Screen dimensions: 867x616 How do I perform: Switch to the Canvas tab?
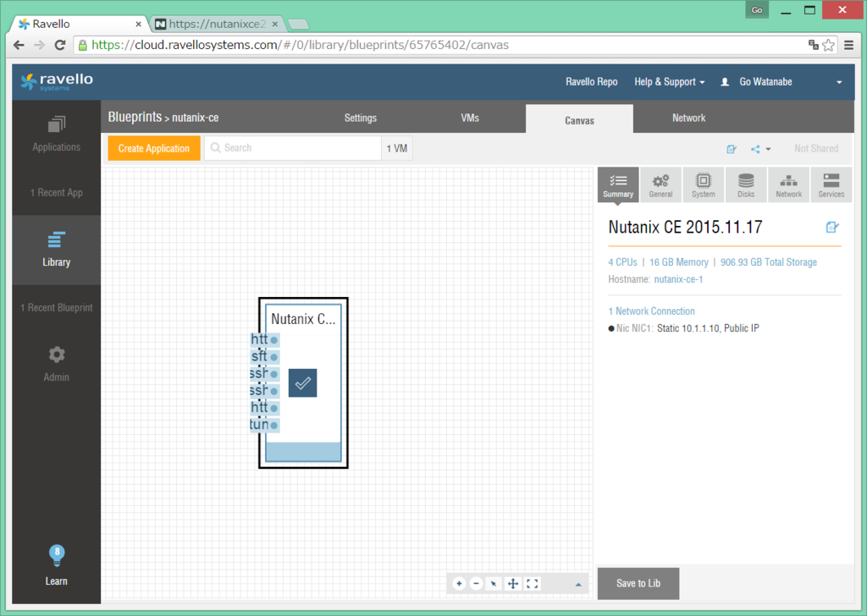579,119
